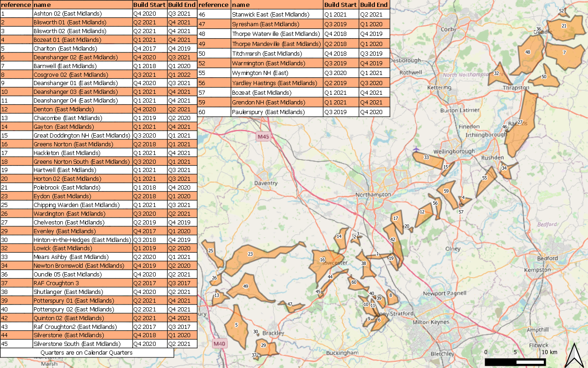The height and width of the screenshot is (368, 588).
Task: Click 'Cosgrove 02 (East Midlands)' cell
Action: click(82, 75)
